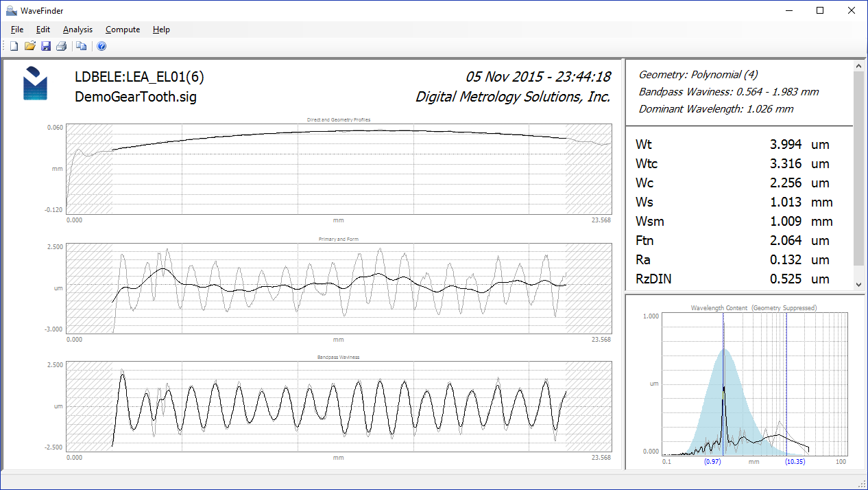
Task: Click the results panel scroll-up arrow
Action: (859, 66)
